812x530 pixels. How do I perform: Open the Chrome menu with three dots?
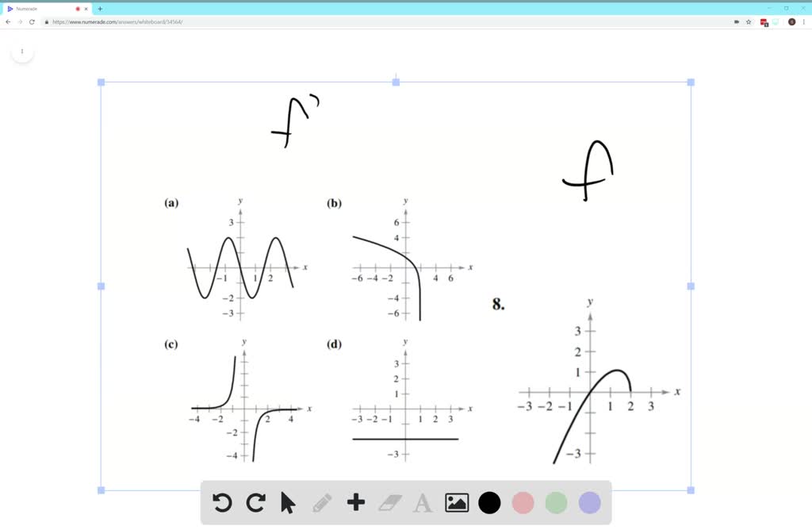coord(804,22)
